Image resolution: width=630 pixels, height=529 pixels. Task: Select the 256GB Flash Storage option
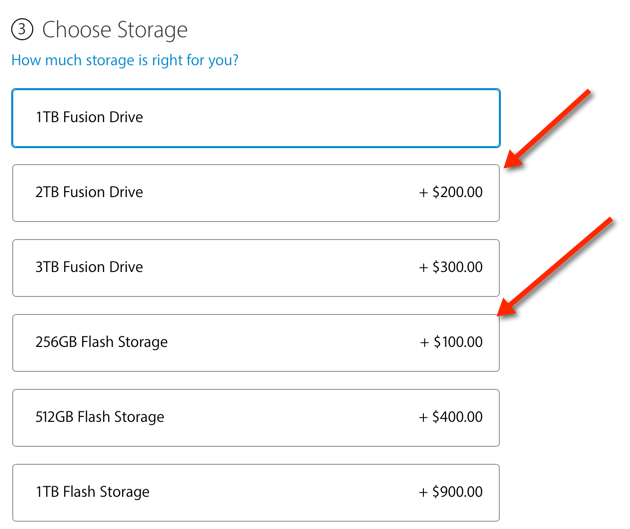pos(256,343)
